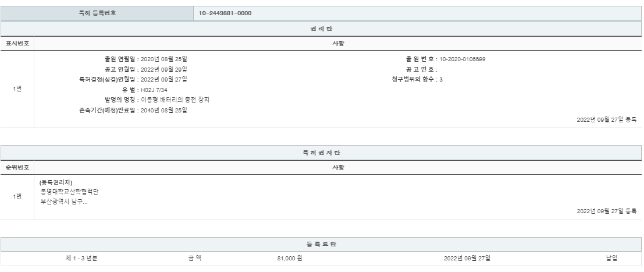The height and width of the screenshot is (272, 644).
Task: Click the 납입 payment status
Action: pos(611,259)
